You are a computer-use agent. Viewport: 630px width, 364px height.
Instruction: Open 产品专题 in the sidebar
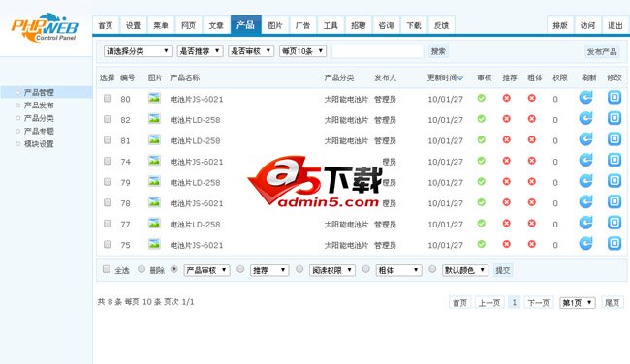point(38,131)
